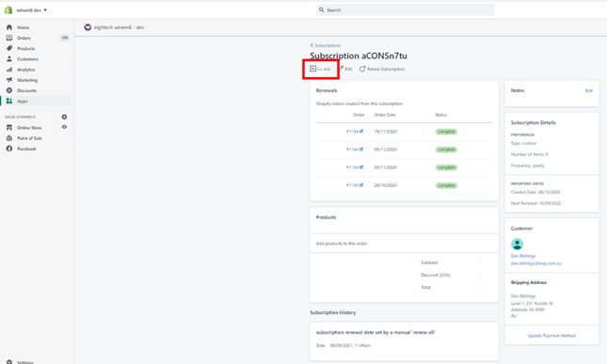Click Update Payment Method link
607x364 pixels.
(551, 336)
